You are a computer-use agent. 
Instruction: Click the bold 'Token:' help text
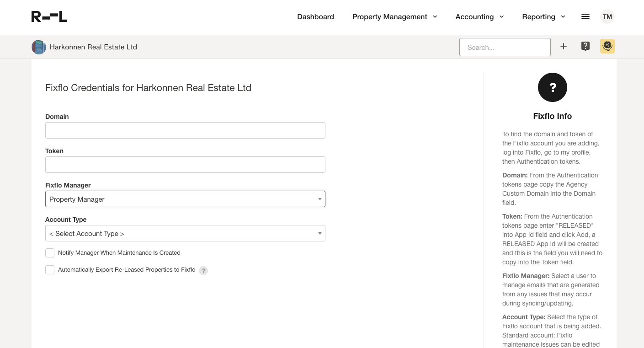pos(512,216)
